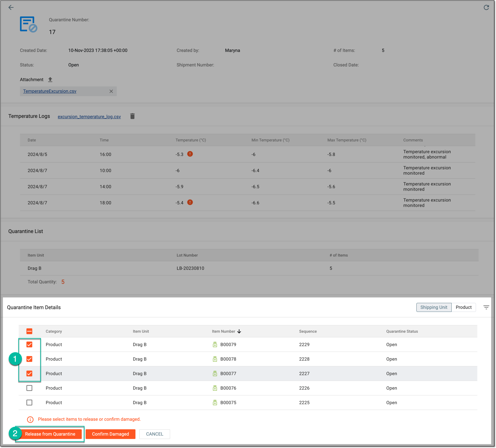Click the package icon beside B00079
Image resolution: width=496 pixels, height=448 pixels.
click(x=215, y=344)
